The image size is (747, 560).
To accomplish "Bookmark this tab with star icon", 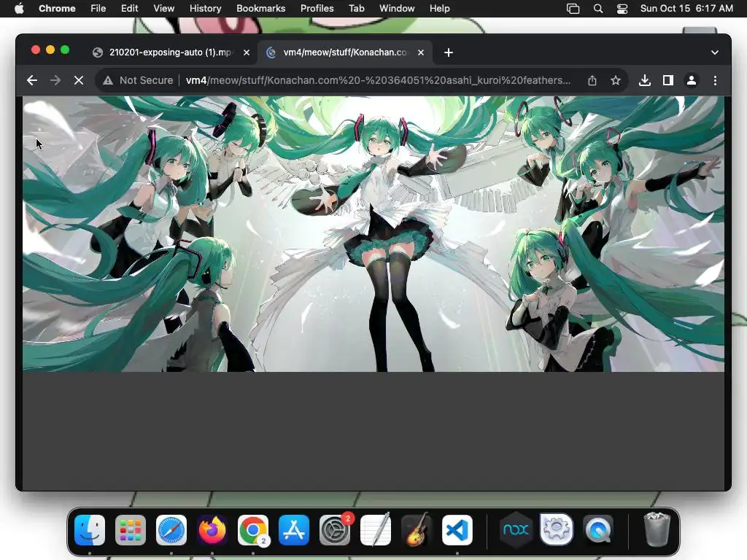I will [616, 80].
